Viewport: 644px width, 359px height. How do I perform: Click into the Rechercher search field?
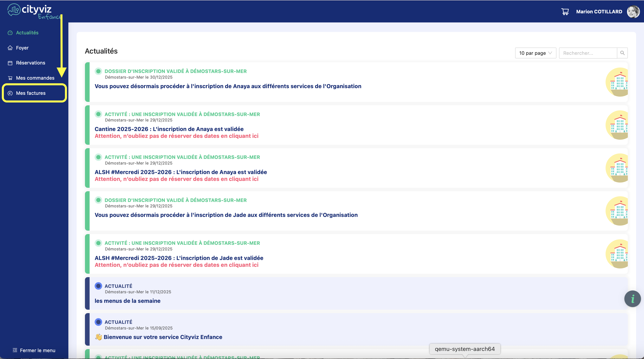click(x=588, y=53)
